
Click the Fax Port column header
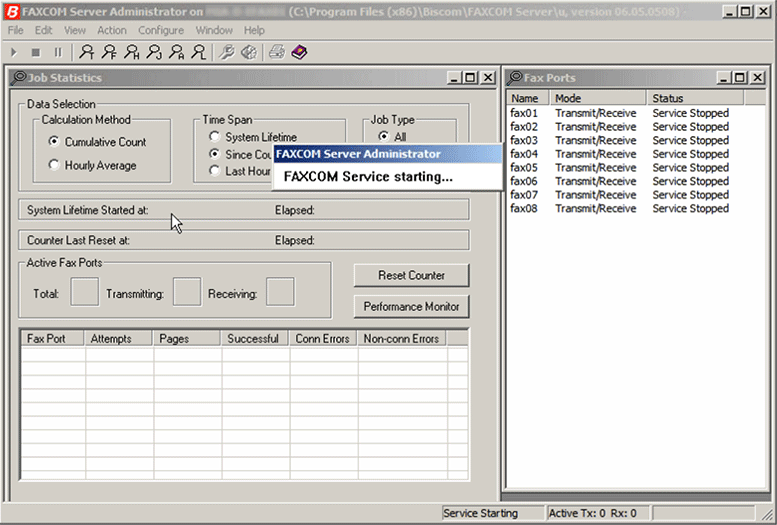tap(53, 339)
